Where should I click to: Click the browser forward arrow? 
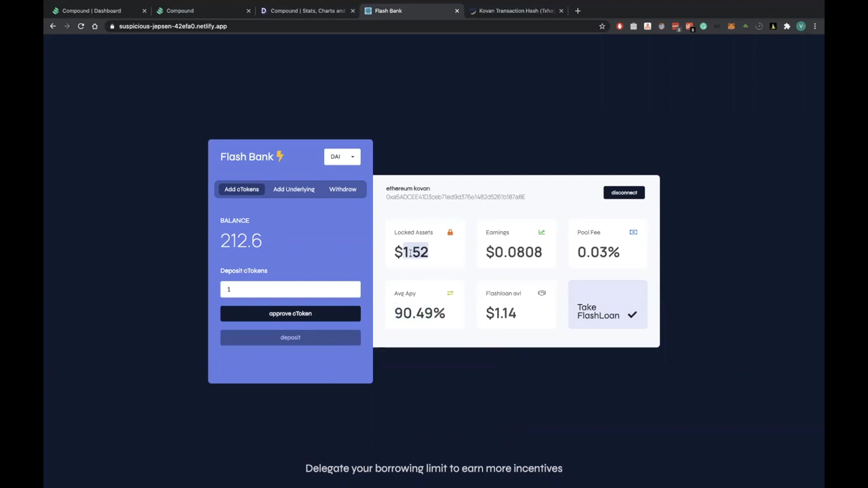(66, 26)
